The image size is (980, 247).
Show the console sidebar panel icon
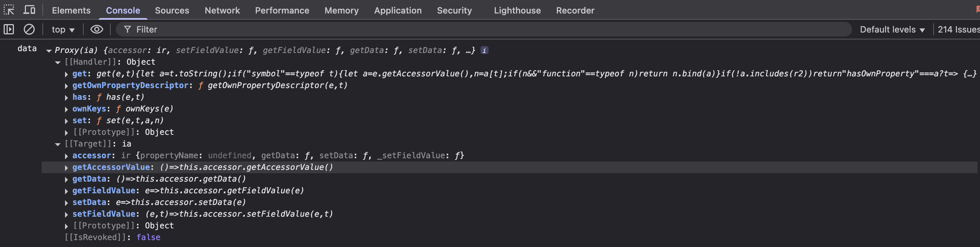pos(9,29)
